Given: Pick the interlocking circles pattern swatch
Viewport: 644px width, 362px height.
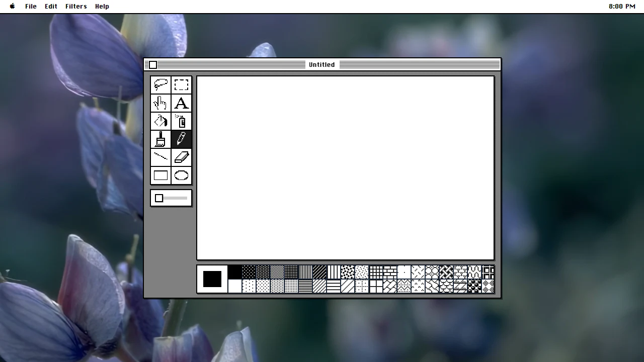Looking at the screenshot, I should click(432, 272).
